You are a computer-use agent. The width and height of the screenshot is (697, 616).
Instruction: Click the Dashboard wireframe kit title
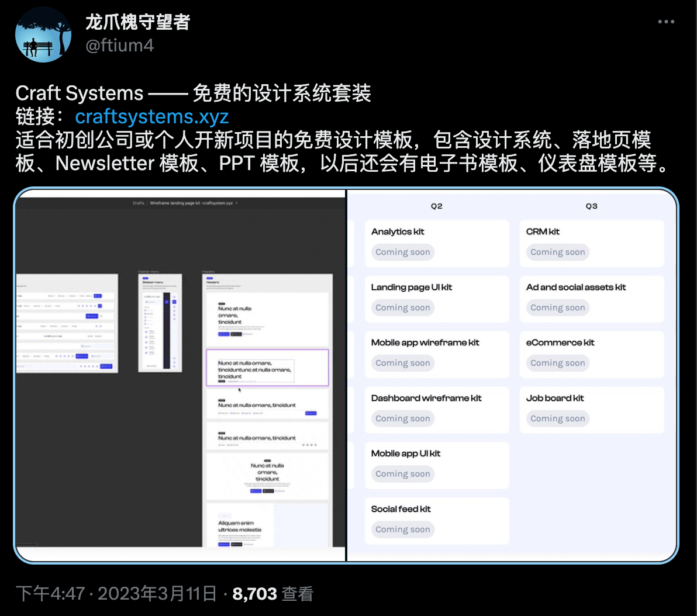click(x=426, y=398)
